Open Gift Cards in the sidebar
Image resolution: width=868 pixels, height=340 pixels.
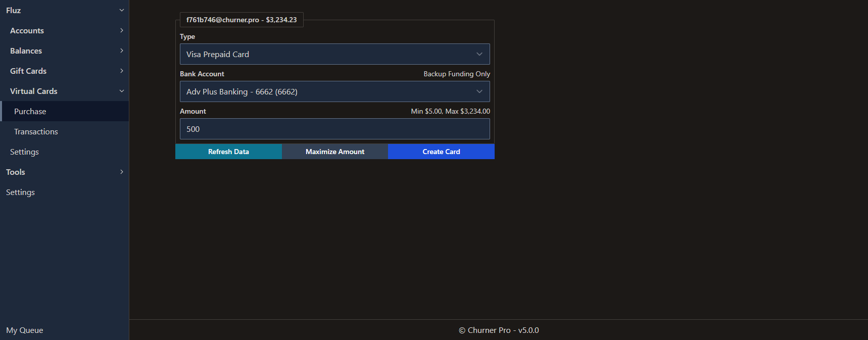[28, 71]
